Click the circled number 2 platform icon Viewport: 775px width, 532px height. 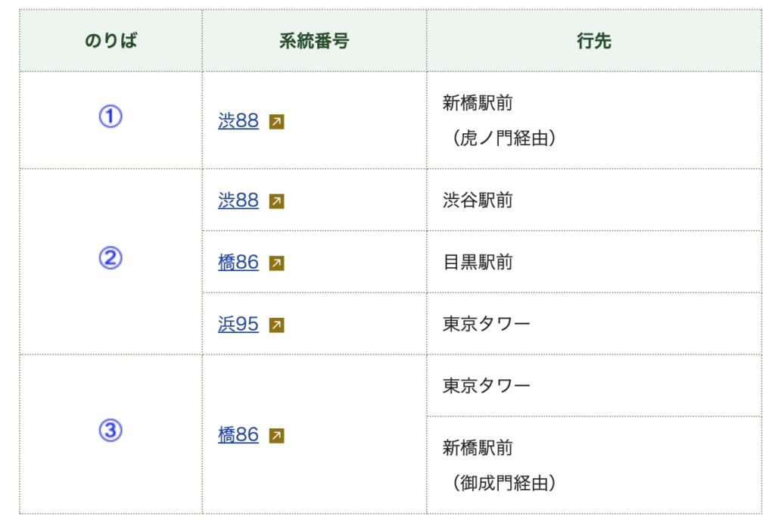[110, 258]
